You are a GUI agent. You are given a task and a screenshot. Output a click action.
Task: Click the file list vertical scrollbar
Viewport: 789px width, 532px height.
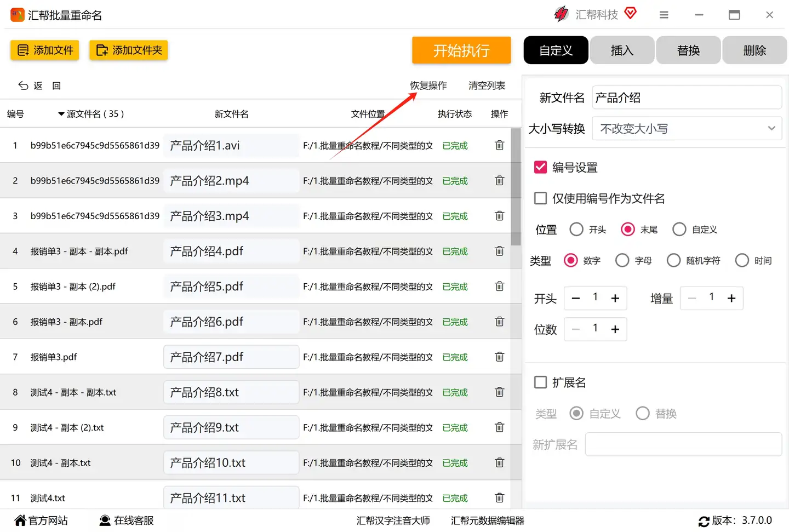(x=516, y=186)
